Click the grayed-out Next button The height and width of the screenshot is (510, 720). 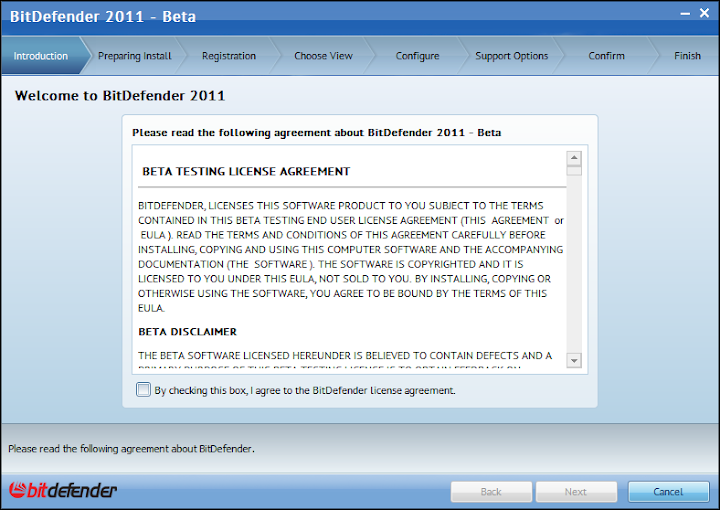(x=576, y=492)
